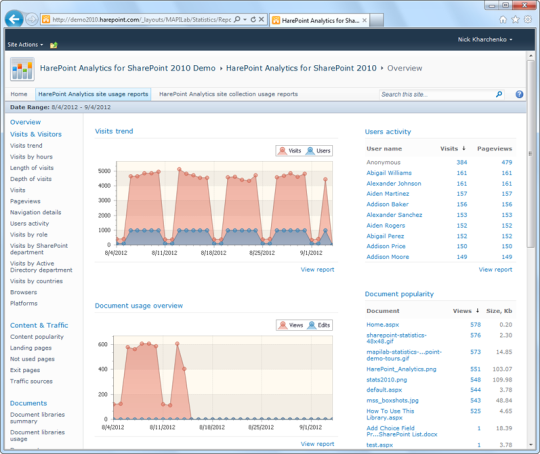The image size is (540, 454).
Task: Toggle Edits series in Document usage legend
Action: click(x=319, y=325)
